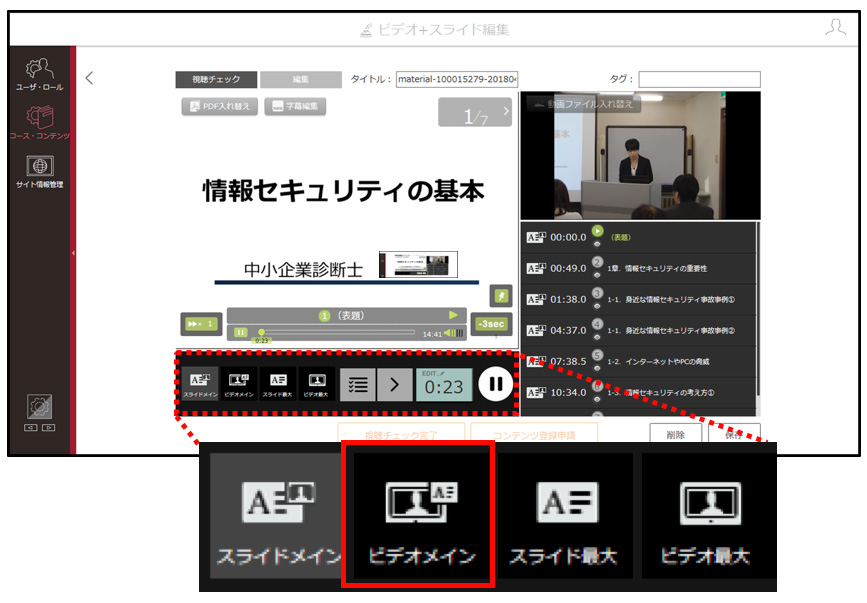Toggle eye visibility for 07:38.5 chapter
867x603 pixels.
(x=597, y=368)
